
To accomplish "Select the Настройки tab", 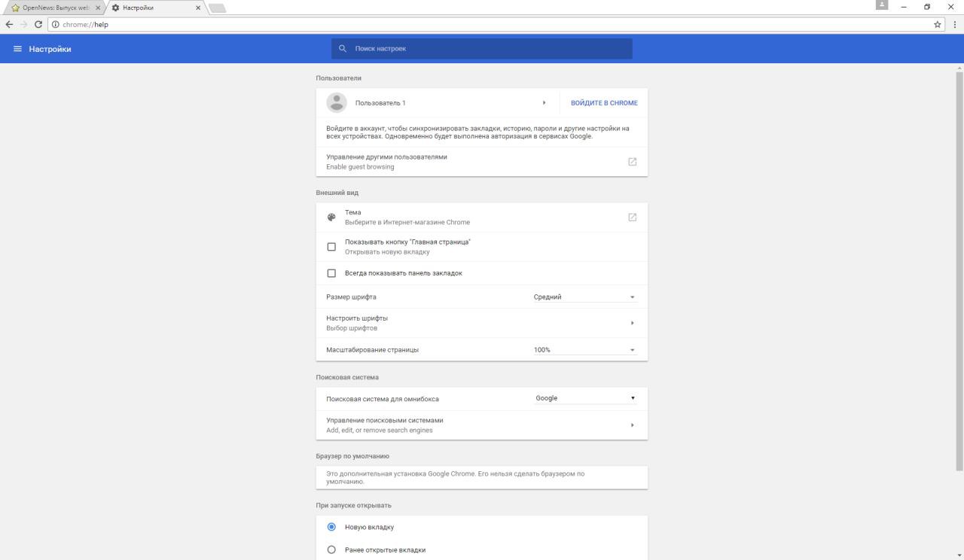I will point(156,8).
